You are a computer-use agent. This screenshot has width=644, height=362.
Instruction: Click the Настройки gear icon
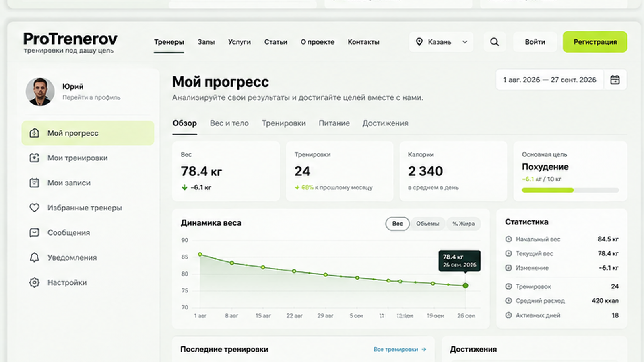34,282
